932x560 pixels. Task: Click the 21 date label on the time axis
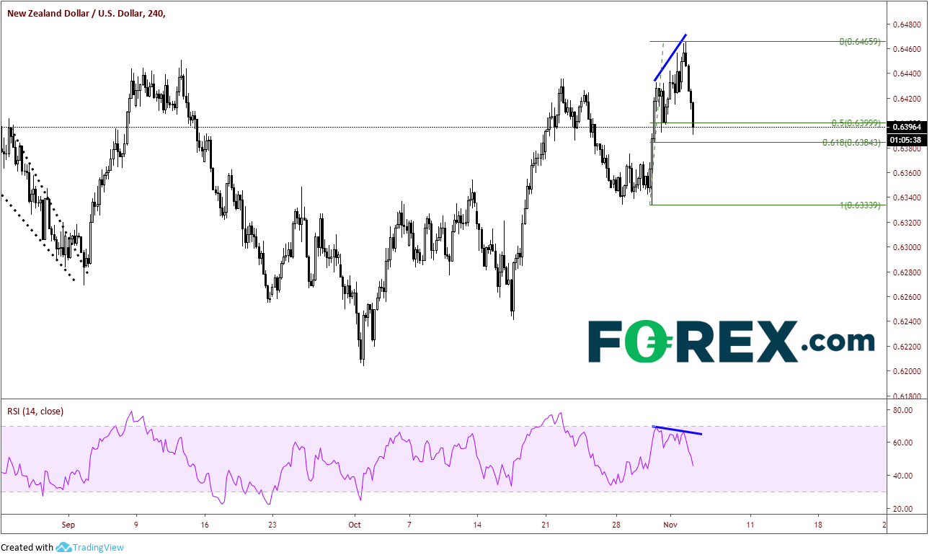tap(546, 525)
